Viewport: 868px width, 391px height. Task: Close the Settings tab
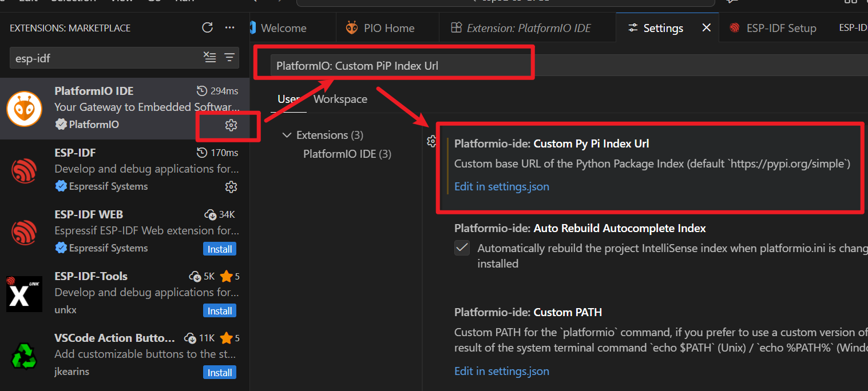point(707,27)
